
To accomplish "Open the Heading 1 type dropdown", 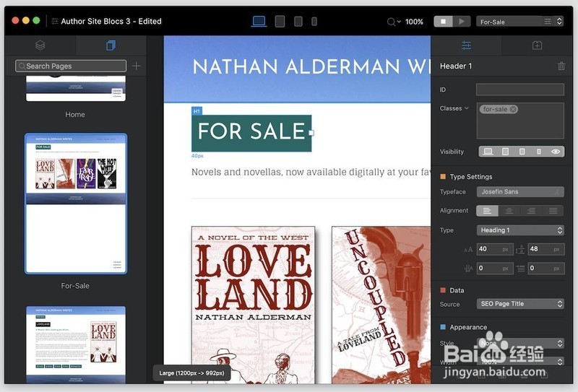I will point(520,230).
